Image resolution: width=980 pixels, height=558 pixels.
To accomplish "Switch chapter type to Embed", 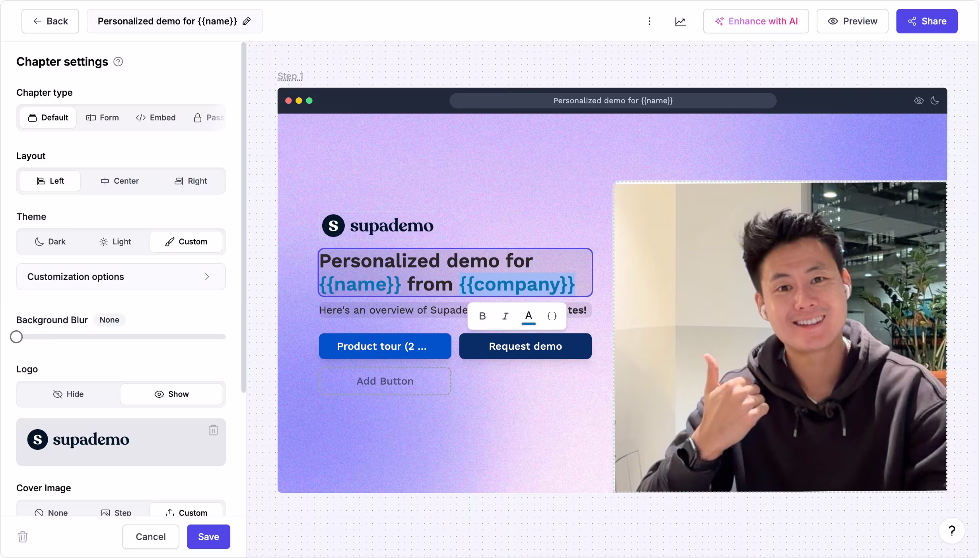I will click(156, 118).
